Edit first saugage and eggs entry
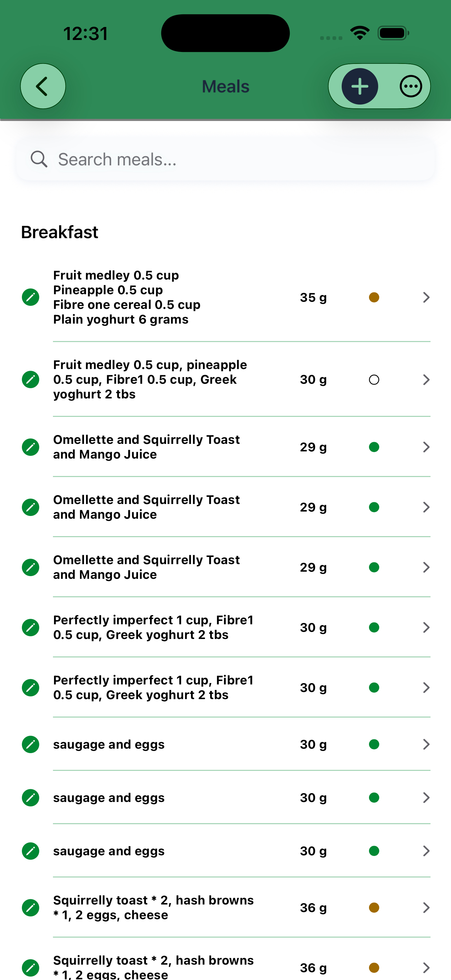Screen dimensions: 451x980 tap(30, 745)
